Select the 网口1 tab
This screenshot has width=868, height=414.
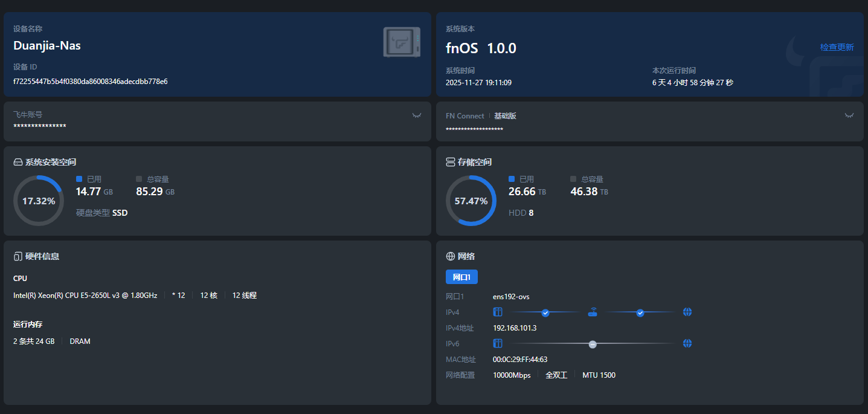click(x=461, y=277)
